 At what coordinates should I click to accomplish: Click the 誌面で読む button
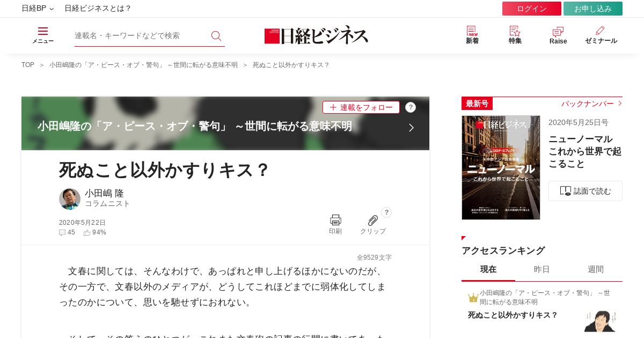(586, 191)
